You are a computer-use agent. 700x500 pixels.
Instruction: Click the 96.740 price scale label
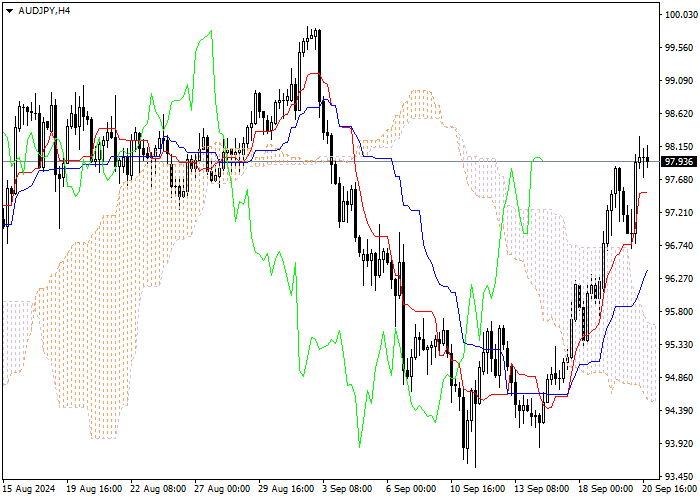pos(681,246)
